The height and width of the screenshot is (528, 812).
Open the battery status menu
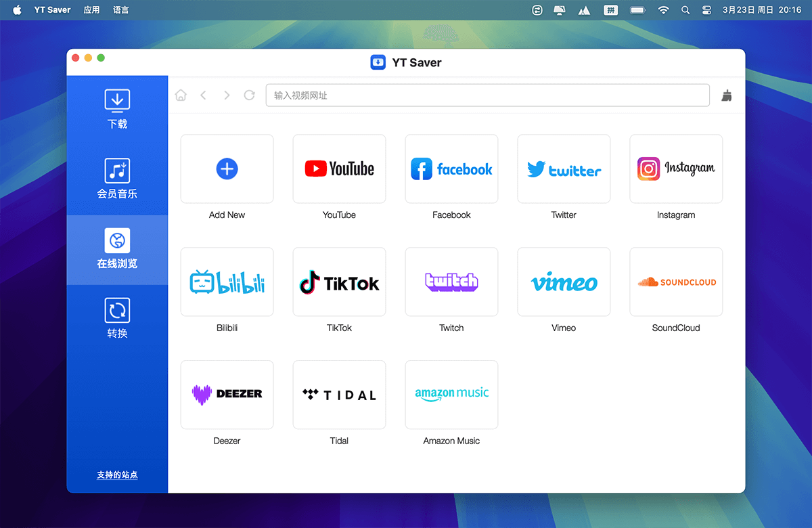click(637, 10)
